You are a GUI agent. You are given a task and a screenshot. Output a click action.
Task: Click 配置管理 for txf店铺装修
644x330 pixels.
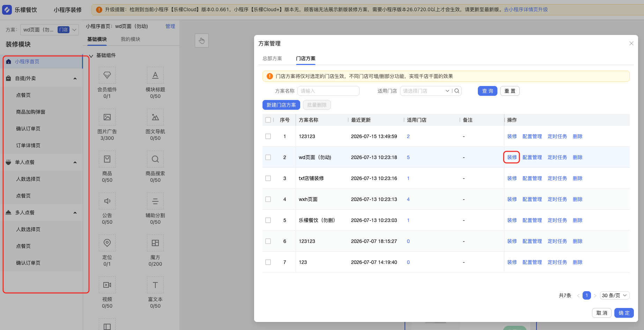[x=532, y=178]
